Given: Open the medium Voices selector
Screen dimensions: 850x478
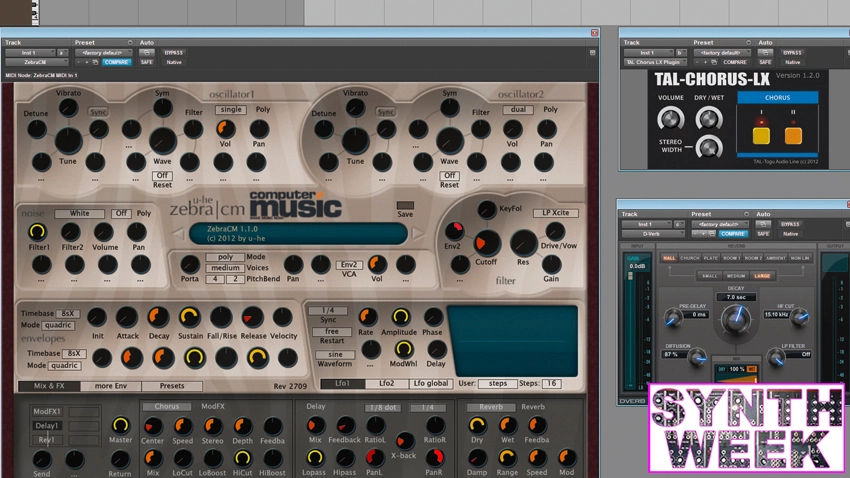Looking at the screenshot, I should [x=225, y=268].
